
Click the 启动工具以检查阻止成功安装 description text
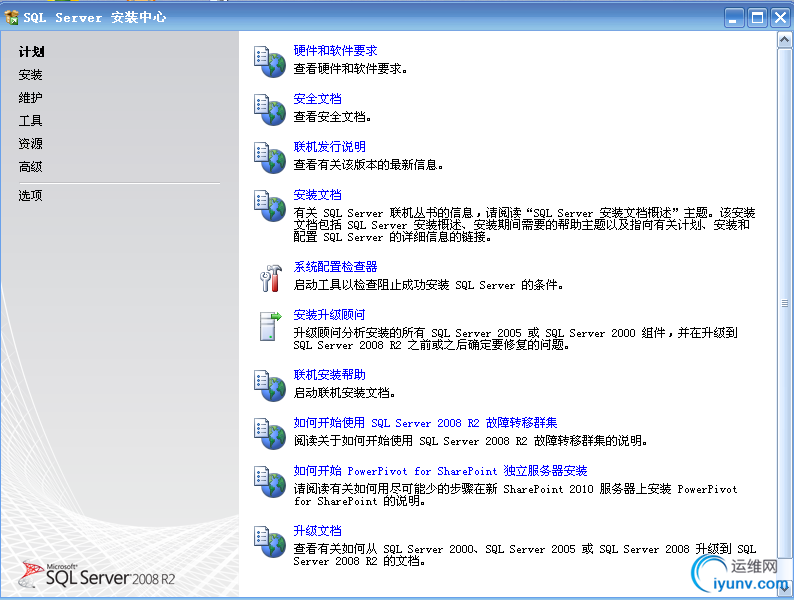(x=428, y=285)
